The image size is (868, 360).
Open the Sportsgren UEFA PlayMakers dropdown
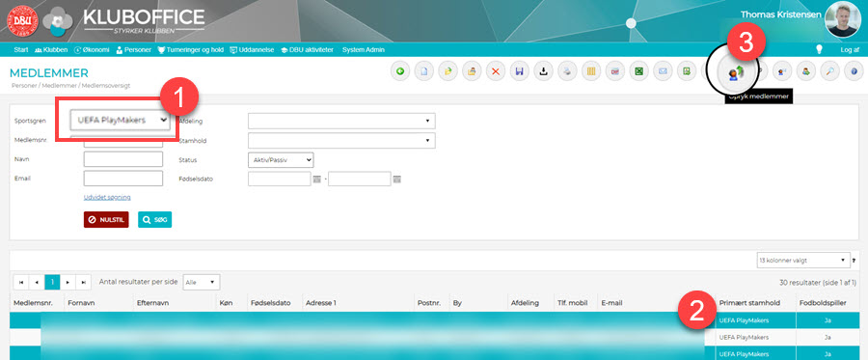point(121,119)
